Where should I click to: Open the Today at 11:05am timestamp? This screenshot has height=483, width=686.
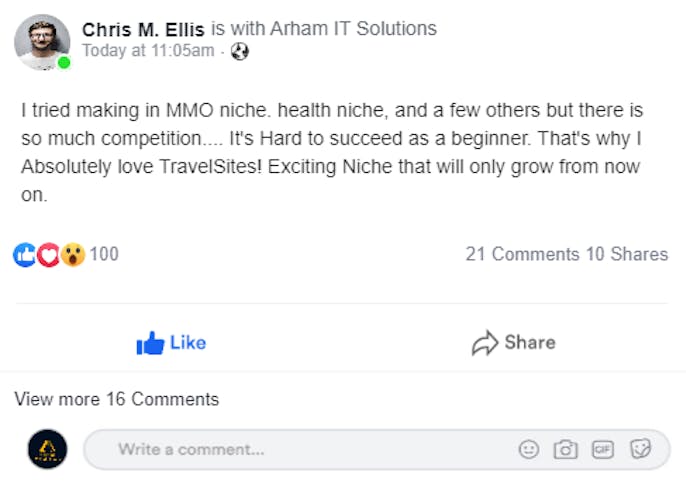[x=147, y=50]
